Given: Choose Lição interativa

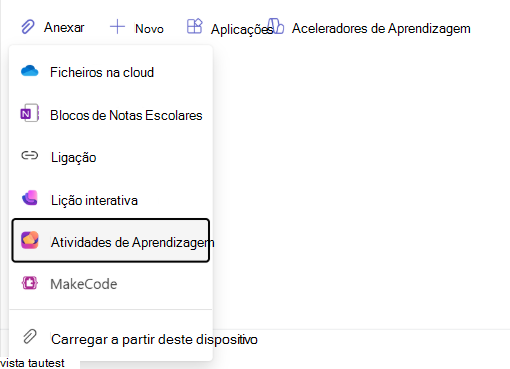Looking at the screenshot, I should [x=111, y=199].
